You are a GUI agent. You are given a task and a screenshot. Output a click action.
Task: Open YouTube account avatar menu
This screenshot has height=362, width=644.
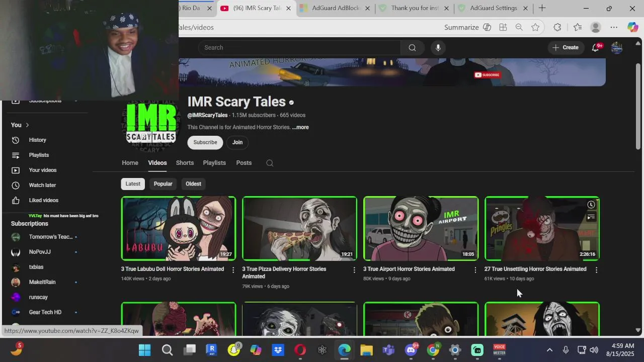click(617, 47)
